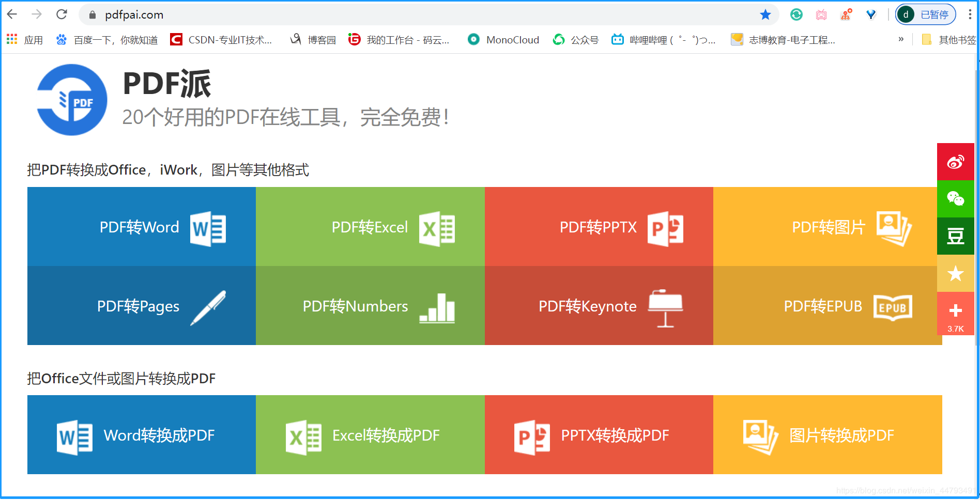Open the Chrome three-dot menu
Image resolution: width=980 pixels, height=500 pixels.
tap(970, 14)
